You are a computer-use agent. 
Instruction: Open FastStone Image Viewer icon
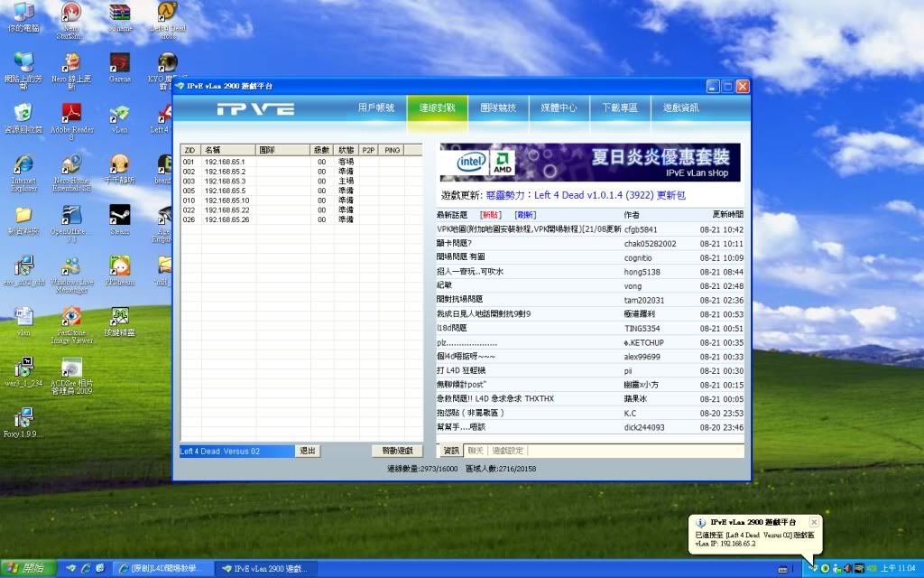71,318
